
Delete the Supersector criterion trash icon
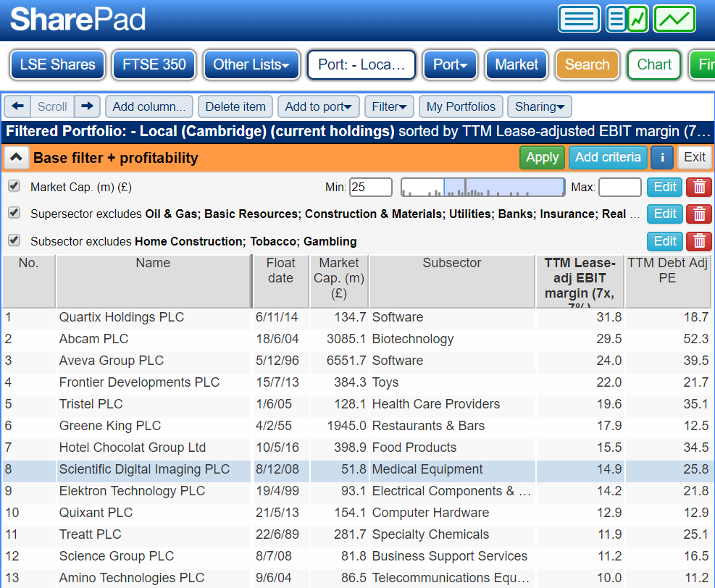(699, 214)
